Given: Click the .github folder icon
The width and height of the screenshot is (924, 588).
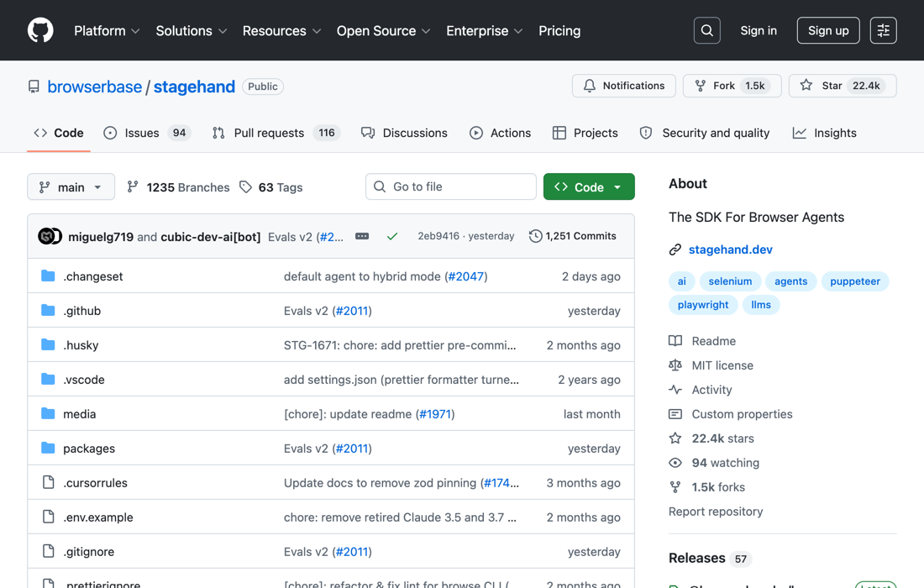Looking at the screenshot, I should click(48, 310).
